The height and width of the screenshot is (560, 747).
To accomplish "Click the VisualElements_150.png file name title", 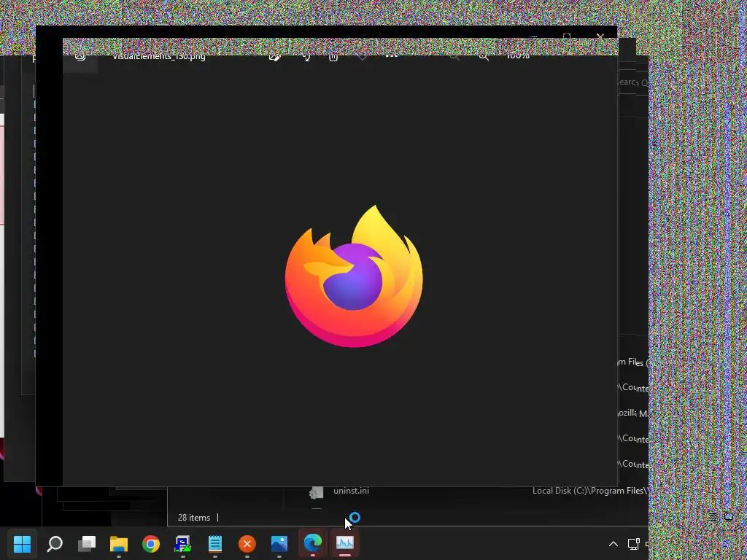I will [x=158, y=56].
